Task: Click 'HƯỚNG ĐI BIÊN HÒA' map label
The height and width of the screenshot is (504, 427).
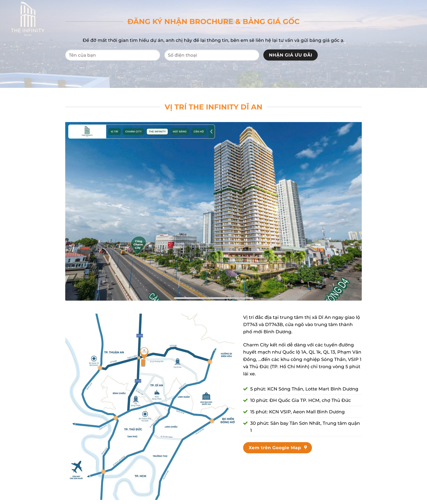Action: pos(226,355)
